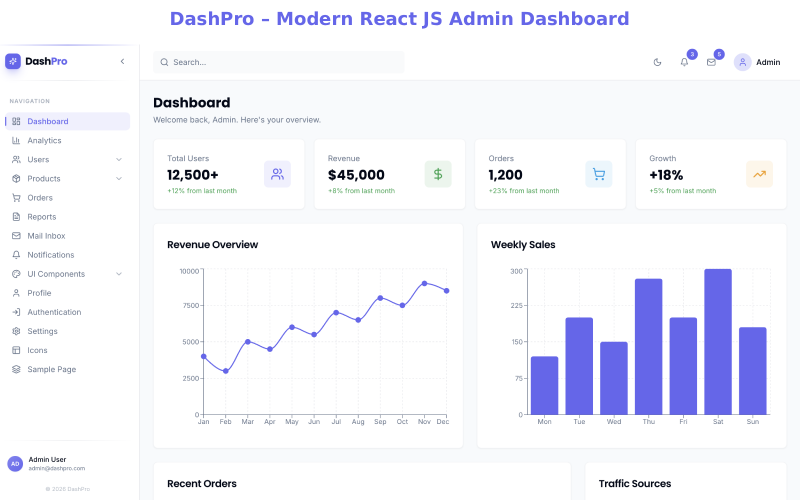Click the +18% growth value

666,175
